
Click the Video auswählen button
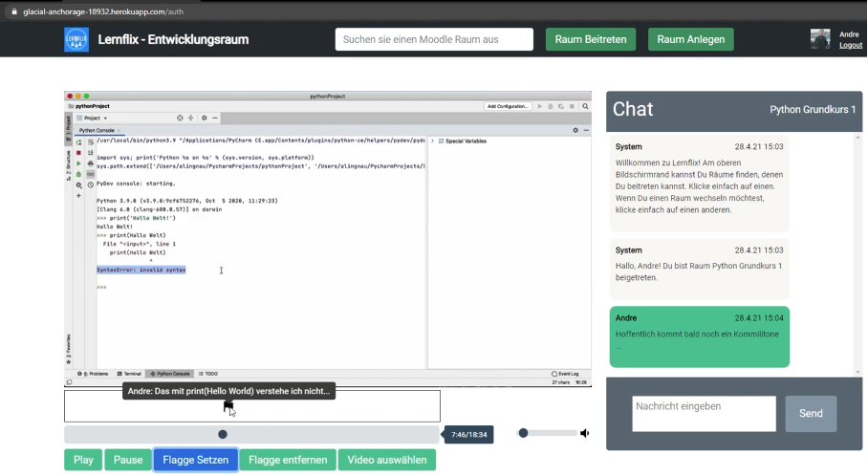tap(387, 460)
